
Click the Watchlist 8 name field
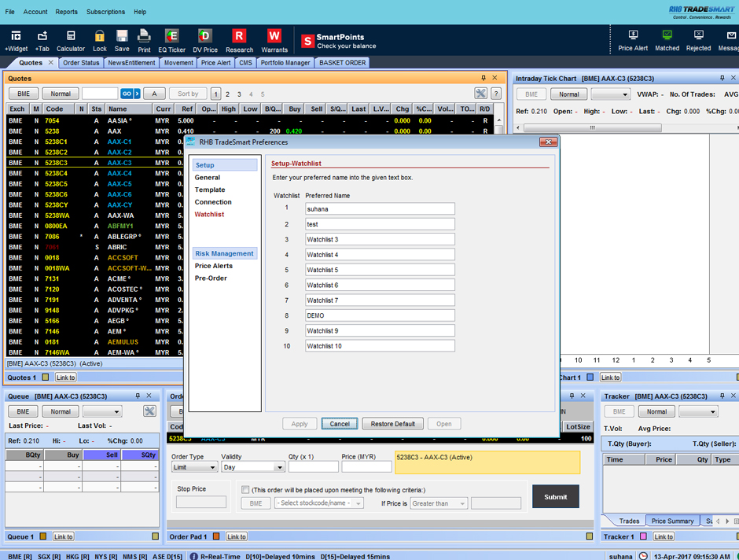pyautogui.click(x=380, y=315)
